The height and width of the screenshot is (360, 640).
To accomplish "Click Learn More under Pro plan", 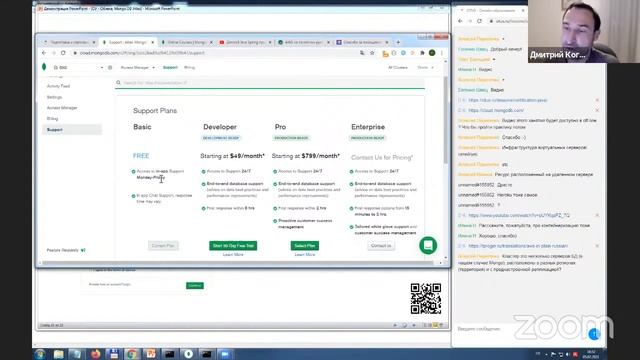I will [305, 255].
